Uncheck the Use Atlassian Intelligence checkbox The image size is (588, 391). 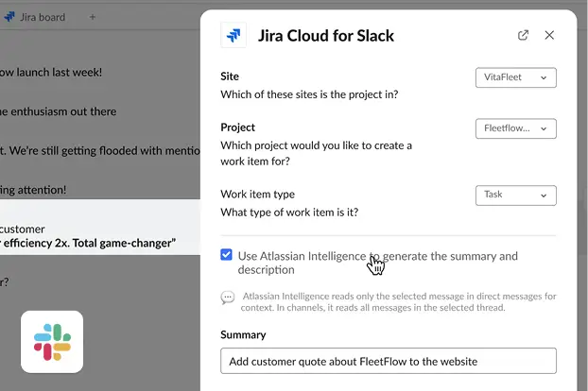pos(227,256)
